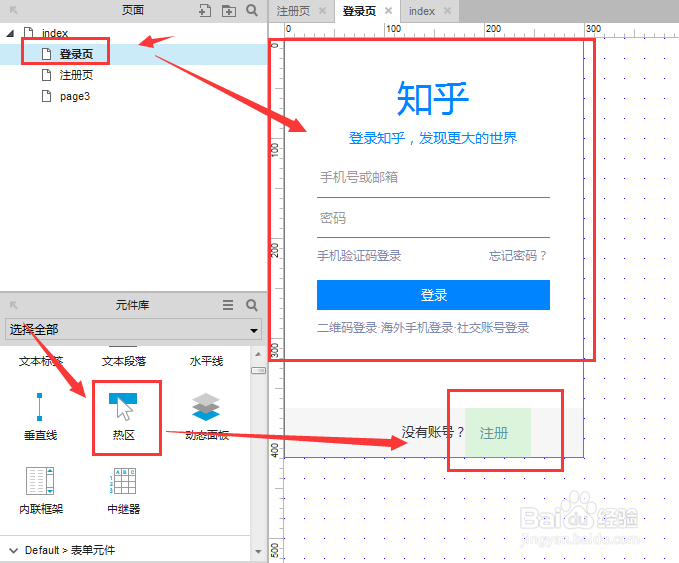Select the 垂直线 widget icon
The height and width of the screenshot is (563, 679).
(x=39, y=407)
